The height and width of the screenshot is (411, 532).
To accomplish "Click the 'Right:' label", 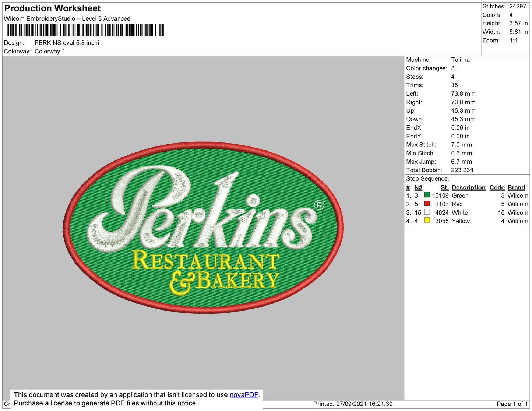I will pos(414,102).
